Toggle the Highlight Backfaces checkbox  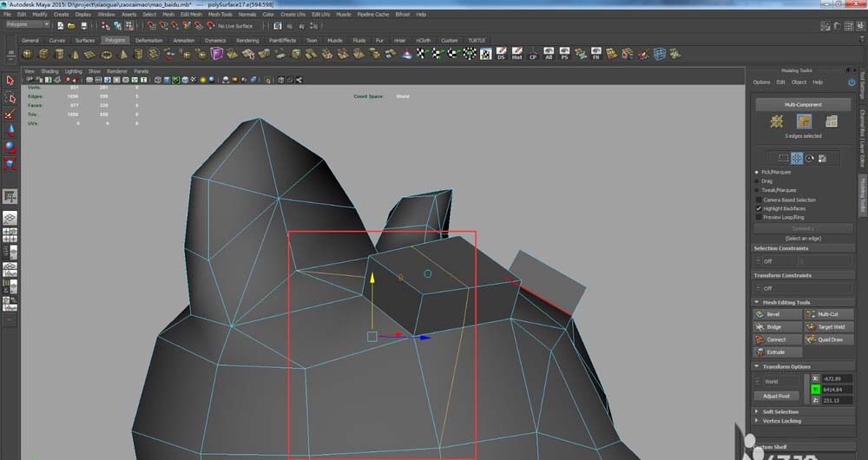(x=759, y=208)
